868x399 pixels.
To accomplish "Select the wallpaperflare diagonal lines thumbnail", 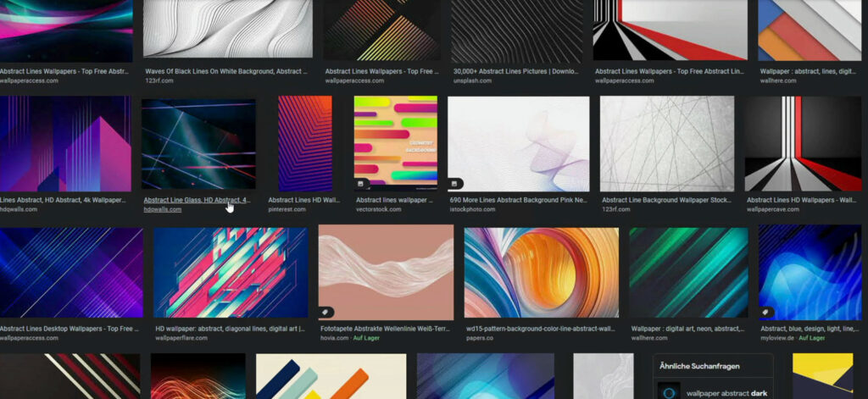I will (231, 272).
